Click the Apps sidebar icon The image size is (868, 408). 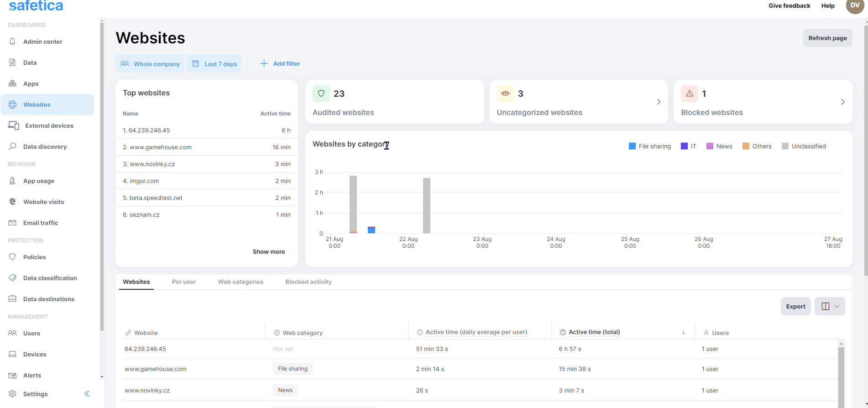[x=12, y=84]
